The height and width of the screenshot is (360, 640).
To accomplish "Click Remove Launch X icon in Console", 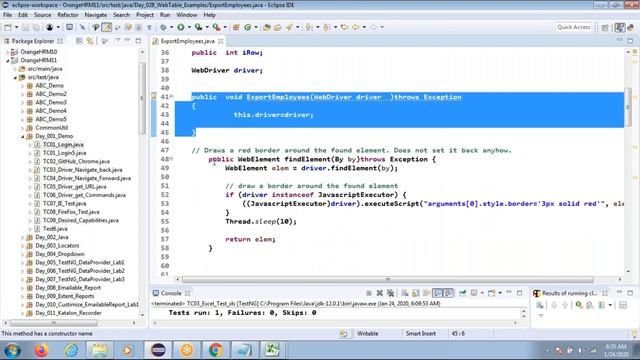I will (380, 293).
